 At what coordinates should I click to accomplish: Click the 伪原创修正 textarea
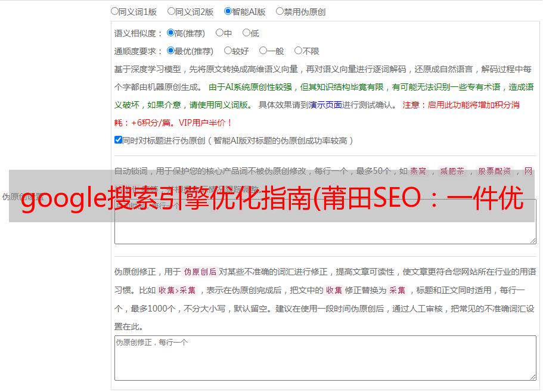pos(325,358)
